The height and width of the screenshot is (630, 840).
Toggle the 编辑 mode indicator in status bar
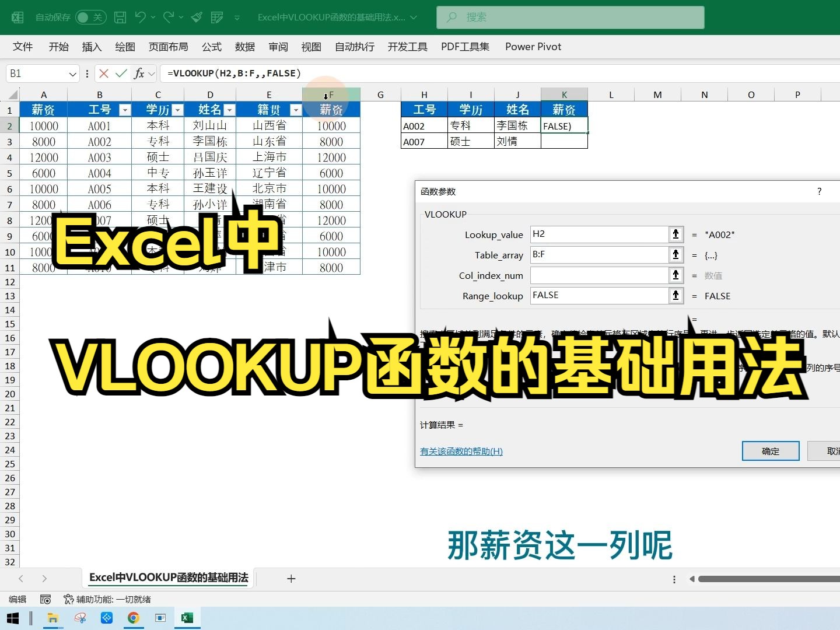tap(17, 598)
